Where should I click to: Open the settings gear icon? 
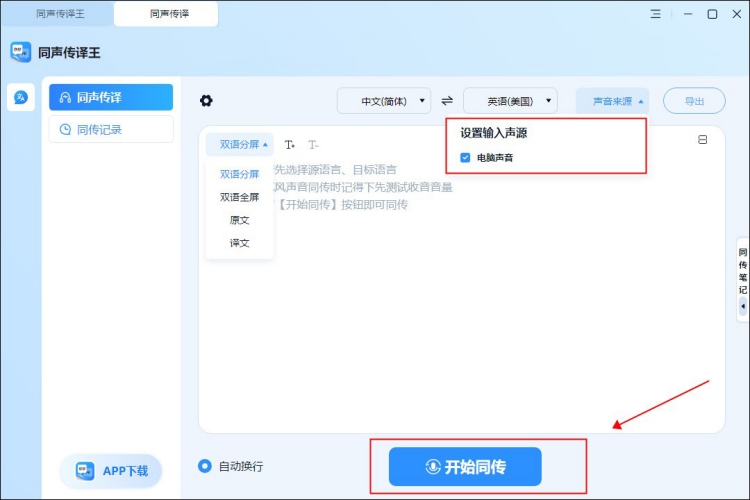click(x=206, y=101)
